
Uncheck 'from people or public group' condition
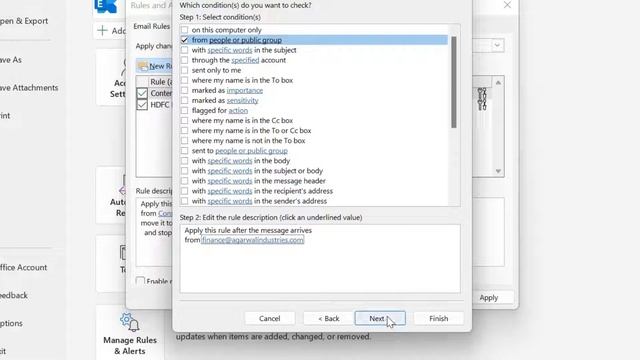(x=184, y=40)
